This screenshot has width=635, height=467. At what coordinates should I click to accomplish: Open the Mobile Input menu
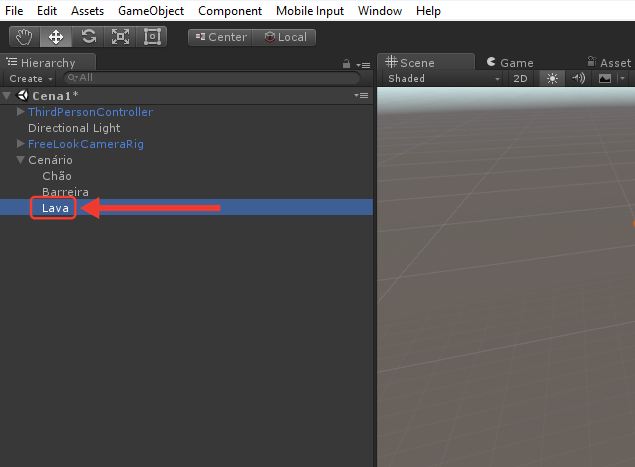(x=310, y=11)
